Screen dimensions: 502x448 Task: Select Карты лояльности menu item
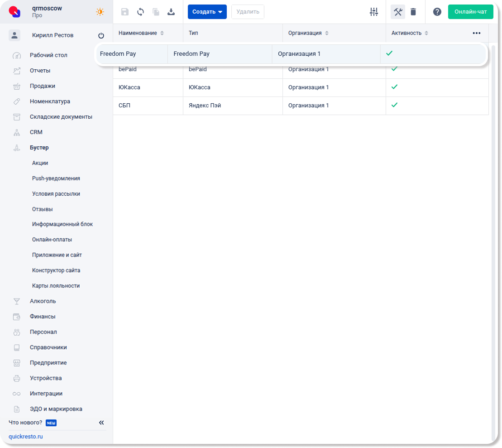pyautogui.click(x=56, y=286)
